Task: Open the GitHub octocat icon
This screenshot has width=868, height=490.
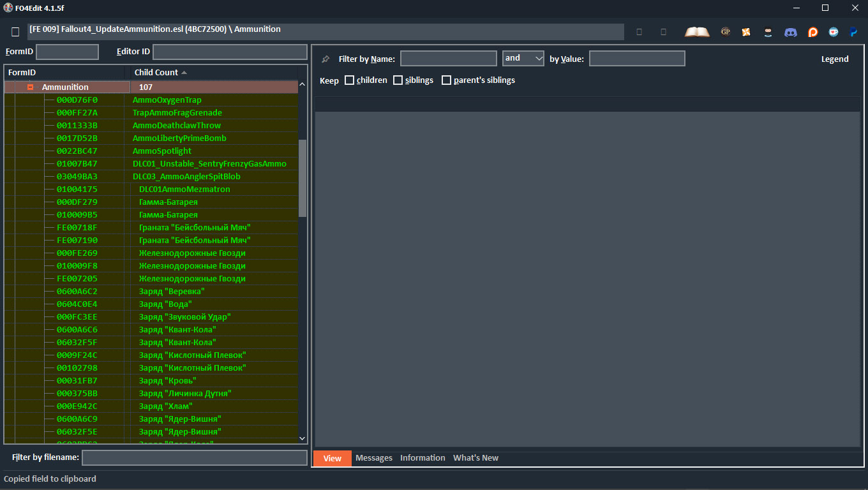Action: tap(768, 32)
